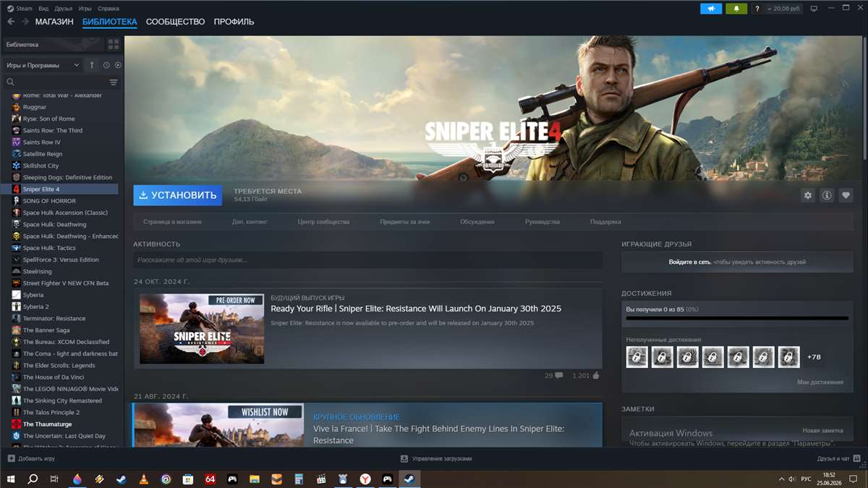868x488 pixels.
Task: Open Yandex Browser icon in the taskbar
Action: click(365, 479)
